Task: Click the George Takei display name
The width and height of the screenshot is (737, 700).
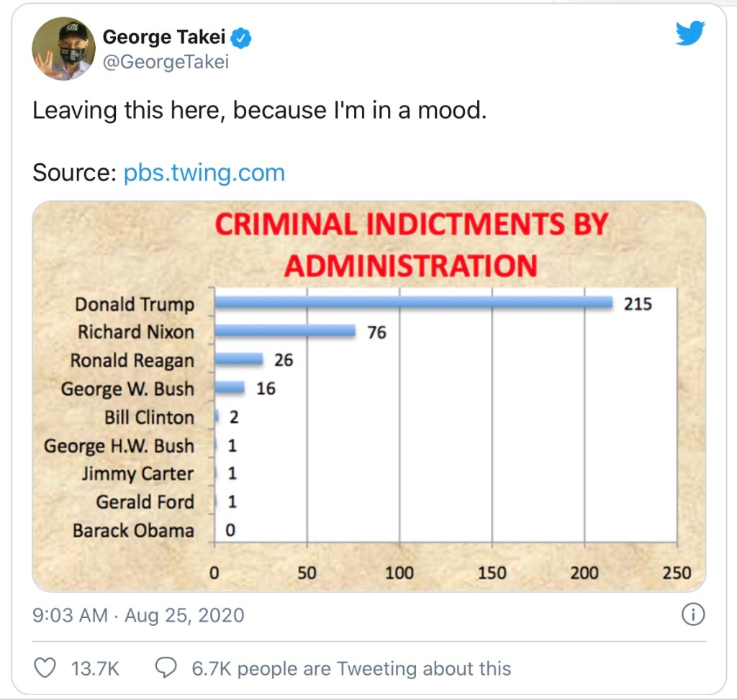Action: [x=164, y=37]
